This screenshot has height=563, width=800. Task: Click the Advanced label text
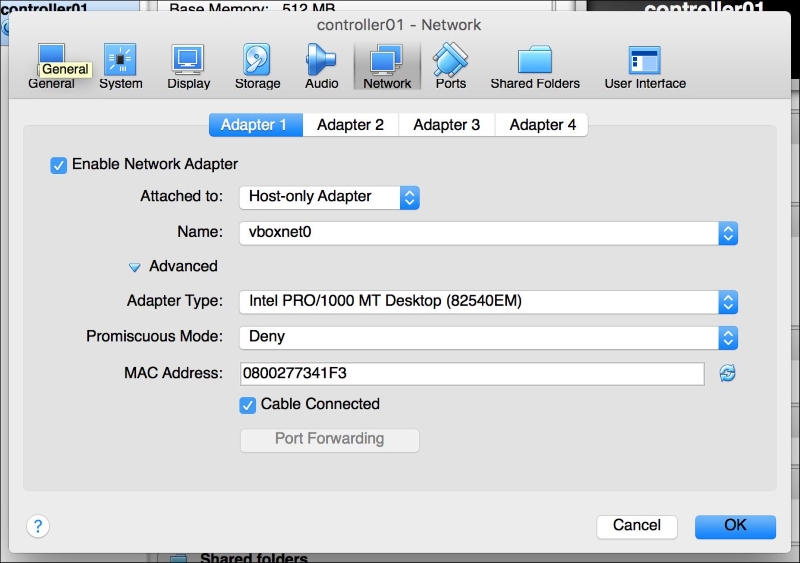[x=183, y=266]
